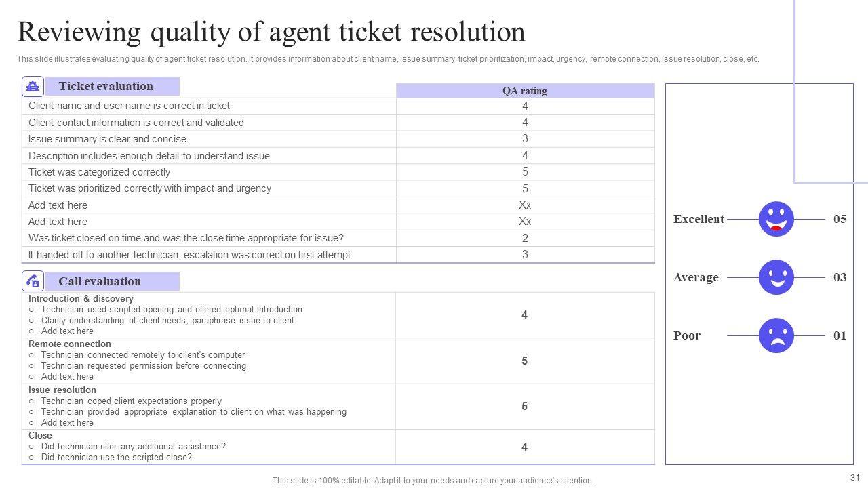This screenshot has width=868, height=488.
Task: Click the Call evaluation phone icon
Action: coord(33,281)
